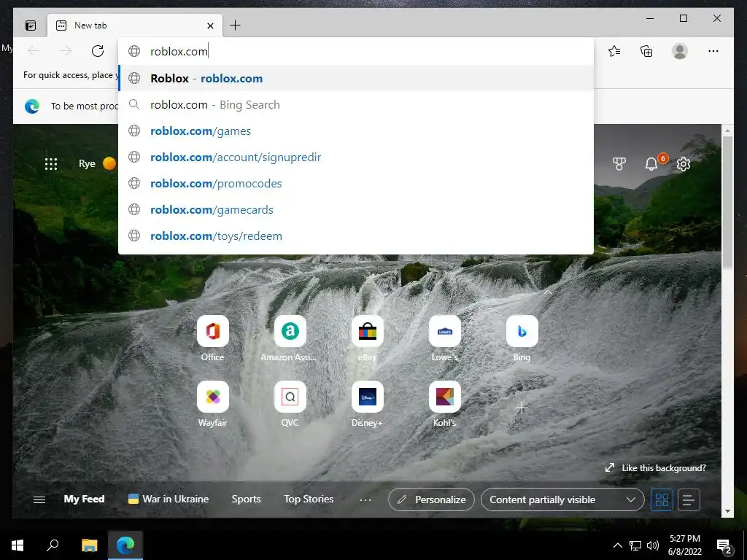Click the page vertical scrollbar

[x=727, y=203]
